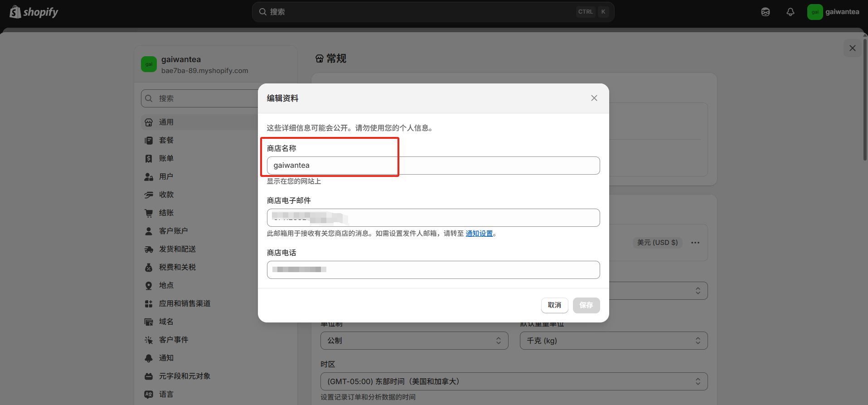The width and height of the screenshot is (868, 405).
Task: Open the top search bar
Action: (433, 12)
